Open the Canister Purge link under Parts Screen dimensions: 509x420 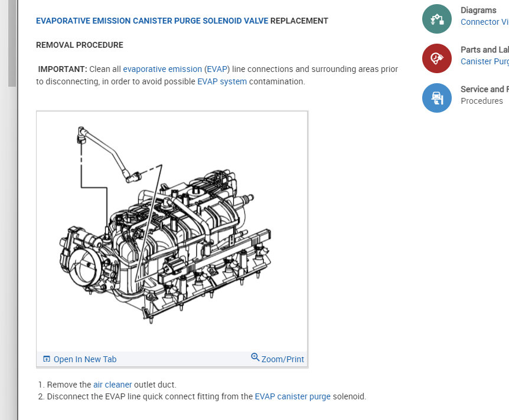tap(485, 61)
